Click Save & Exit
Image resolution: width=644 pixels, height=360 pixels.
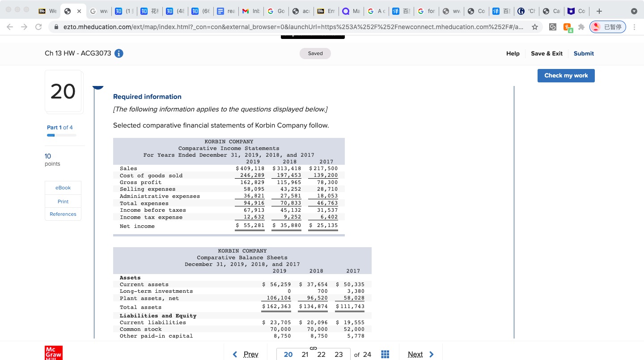tap(547, 53)
